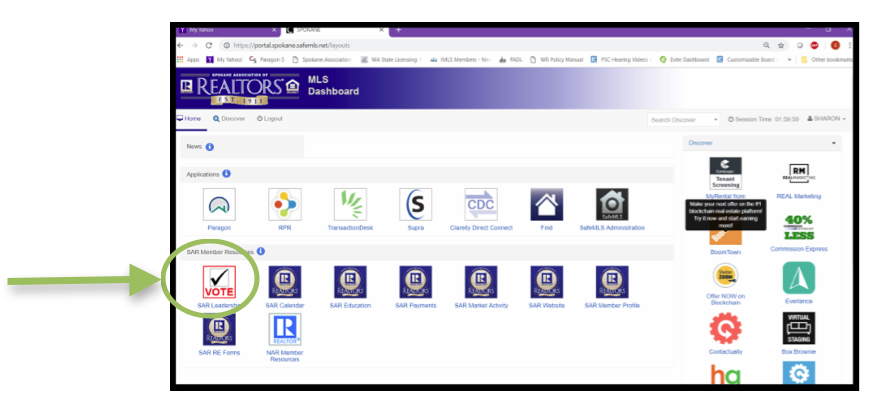
Task: Bookmark this page with the star icon
Action: tap(781, 45)
